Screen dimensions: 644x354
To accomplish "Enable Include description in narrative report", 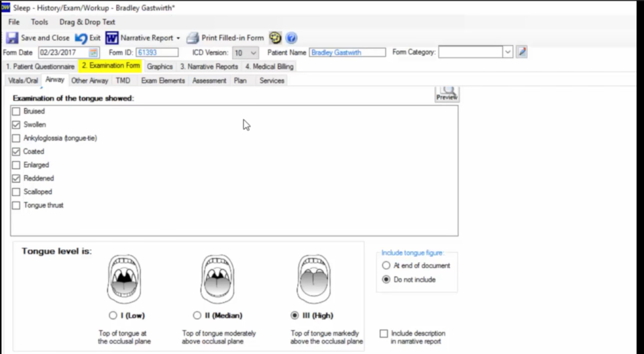I will pos(384,333).
